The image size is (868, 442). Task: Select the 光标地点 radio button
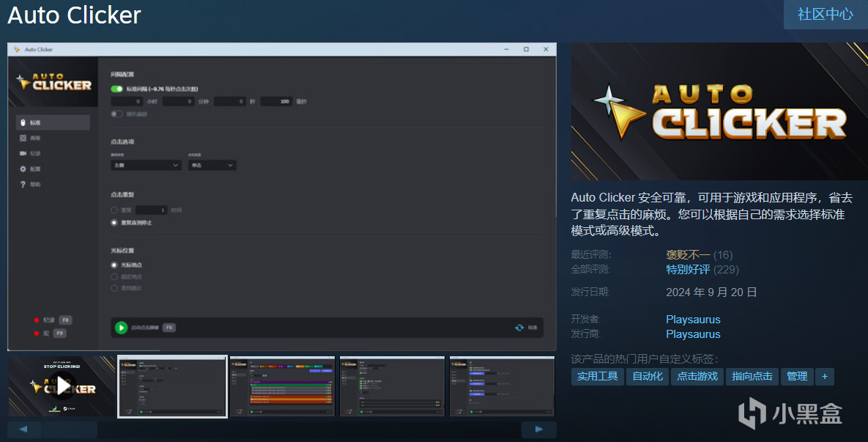[x=114, y=265]
